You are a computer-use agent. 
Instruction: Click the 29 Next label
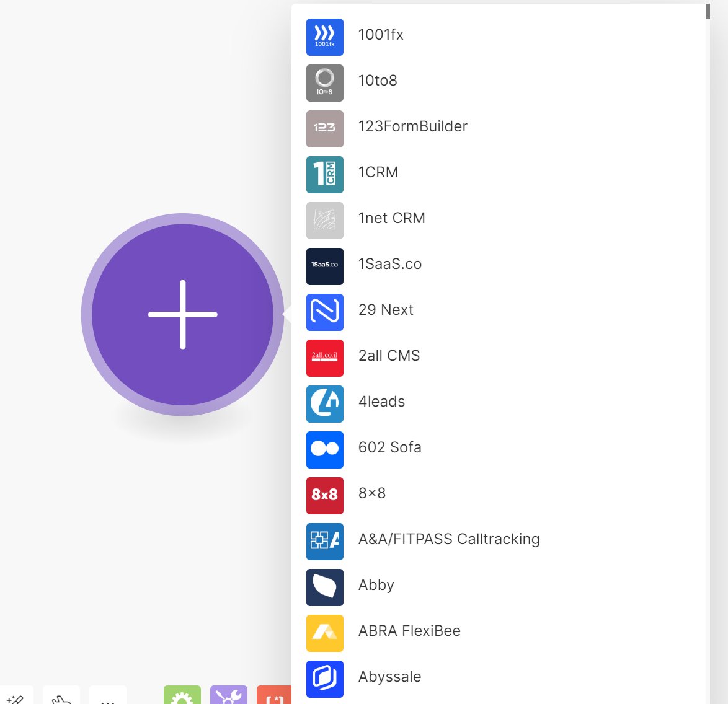[385, 310]
